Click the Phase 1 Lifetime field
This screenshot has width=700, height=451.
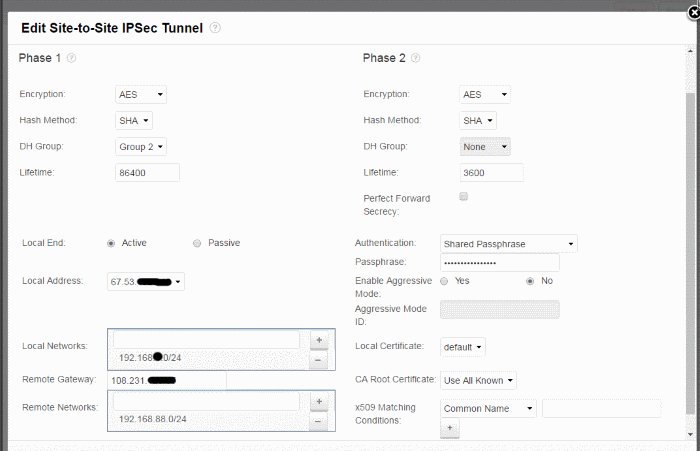point(148,173)
